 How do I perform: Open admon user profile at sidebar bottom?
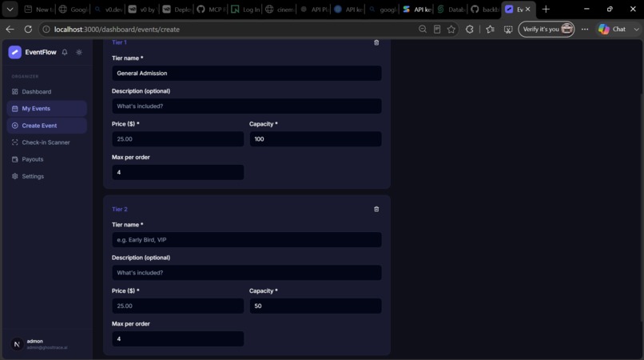[47, 344]
